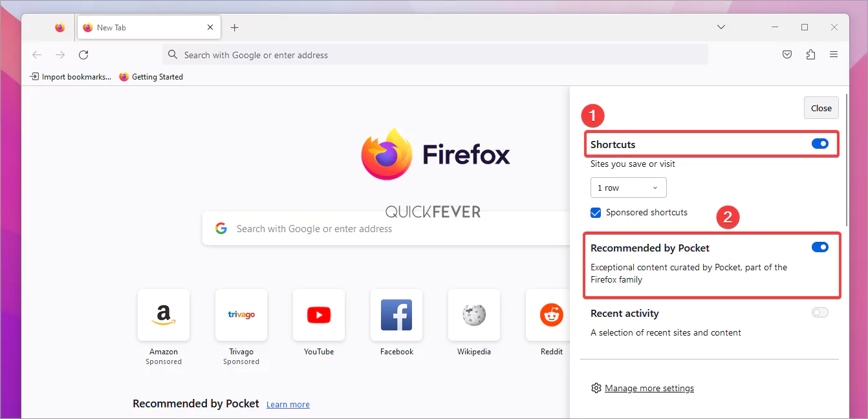Open the Getting Started bookmark

click(151, 77)
